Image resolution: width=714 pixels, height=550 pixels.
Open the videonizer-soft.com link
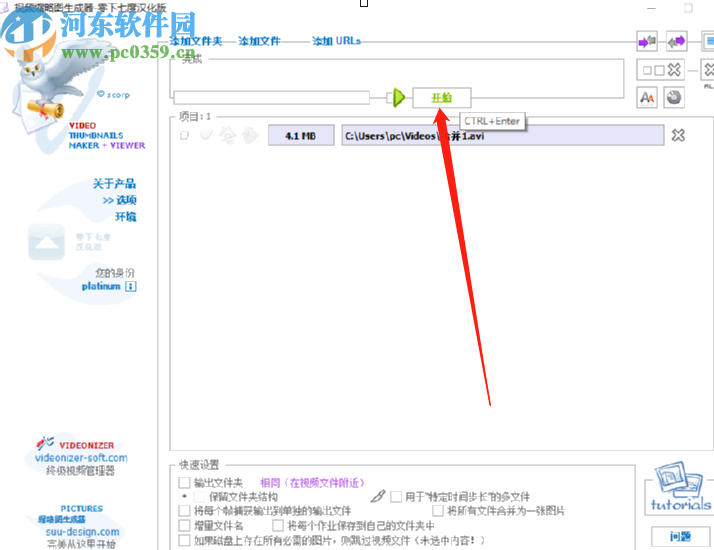click(81, 458)
